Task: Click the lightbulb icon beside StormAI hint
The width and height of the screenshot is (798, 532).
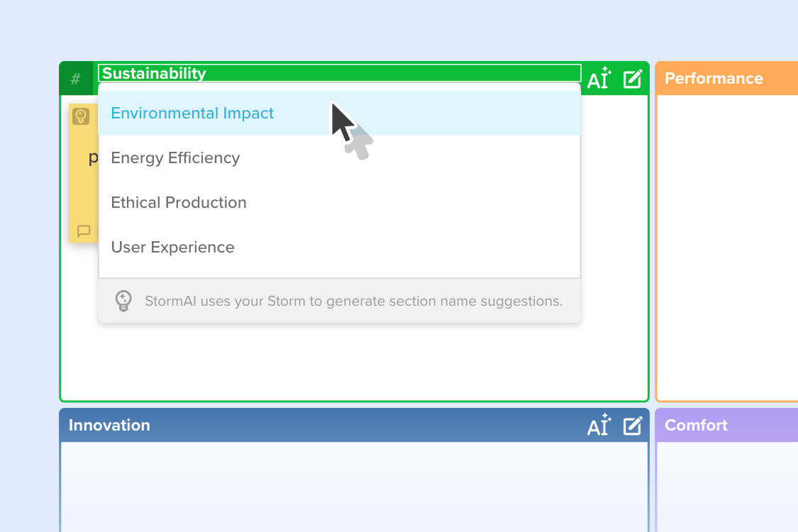Action: click(x=123, y=301)
